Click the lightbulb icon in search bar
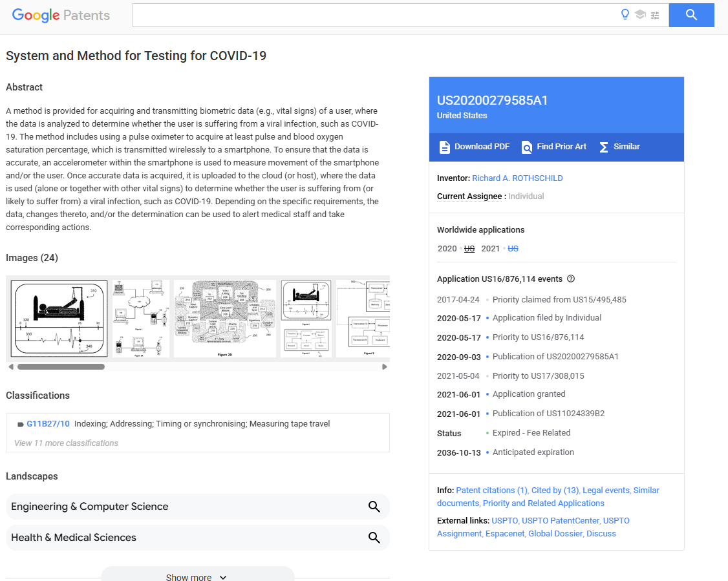This screenshot has width=728, height=581. click(x=625, y=15)
